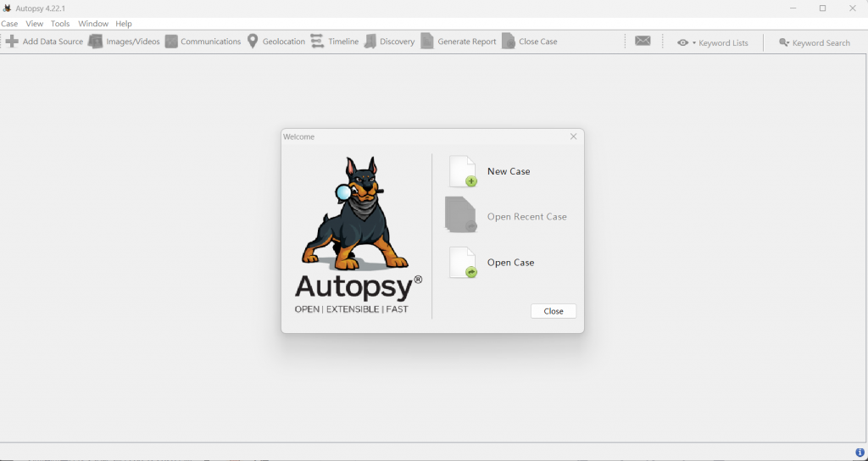Click the Timeline label text
The width and height of the screenshot is (868, 461).
[343, 42]
